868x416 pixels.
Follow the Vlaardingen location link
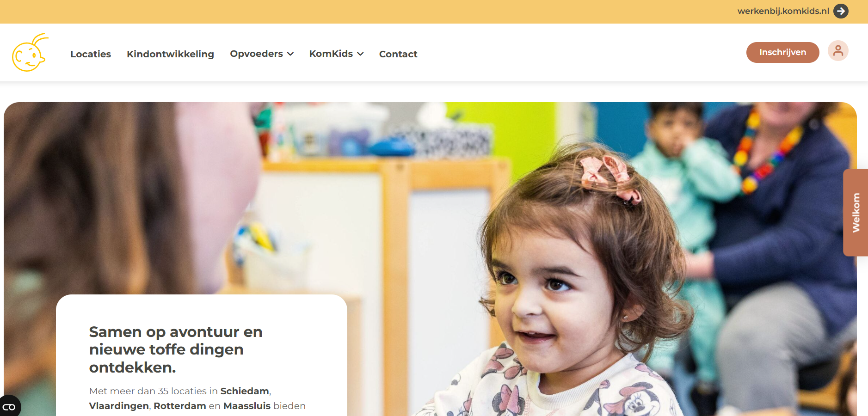pyautogui.click(x=119, y=406)
